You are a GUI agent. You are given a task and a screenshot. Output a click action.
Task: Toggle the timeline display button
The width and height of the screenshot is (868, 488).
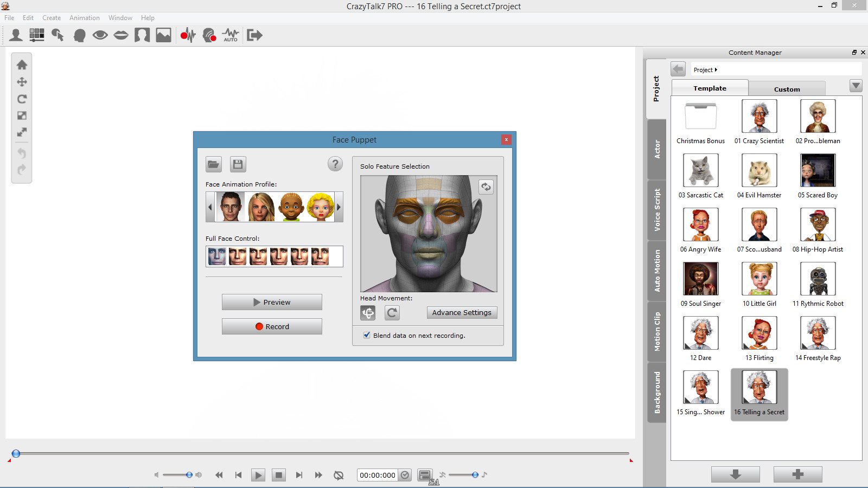[x=425, y=475]
